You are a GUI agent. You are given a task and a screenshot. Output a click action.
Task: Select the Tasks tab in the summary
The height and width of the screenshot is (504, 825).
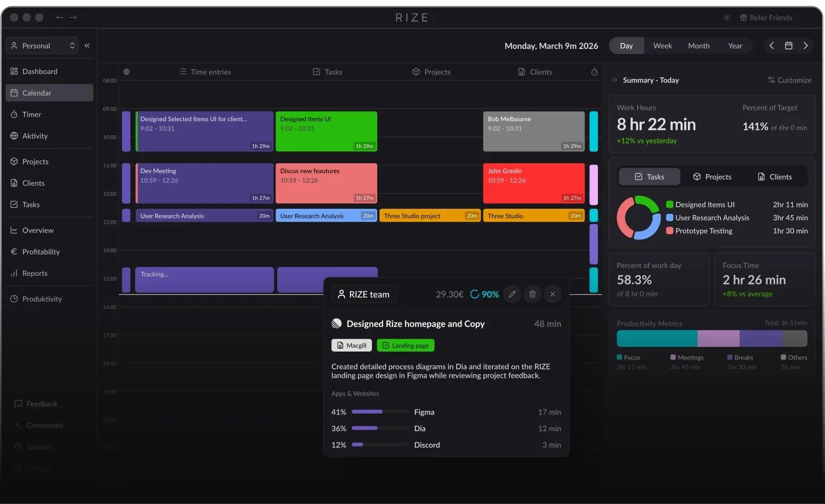click(649, 177)
